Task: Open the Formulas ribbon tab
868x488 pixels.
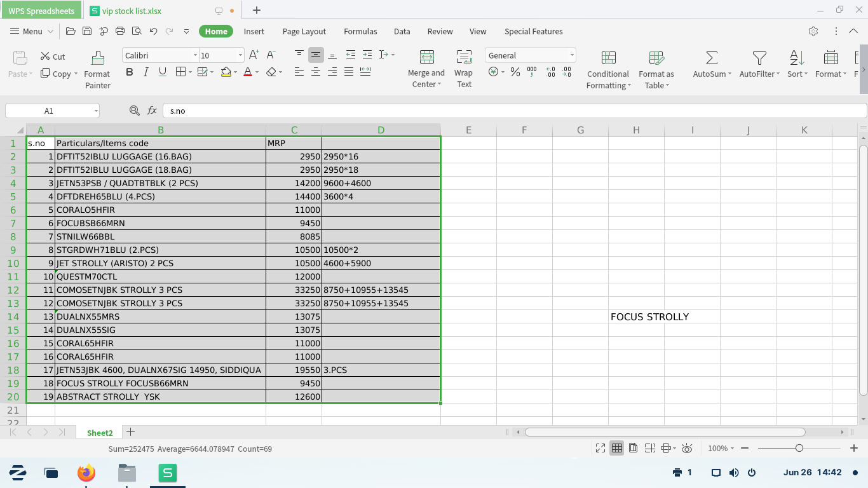Action: 360,31
